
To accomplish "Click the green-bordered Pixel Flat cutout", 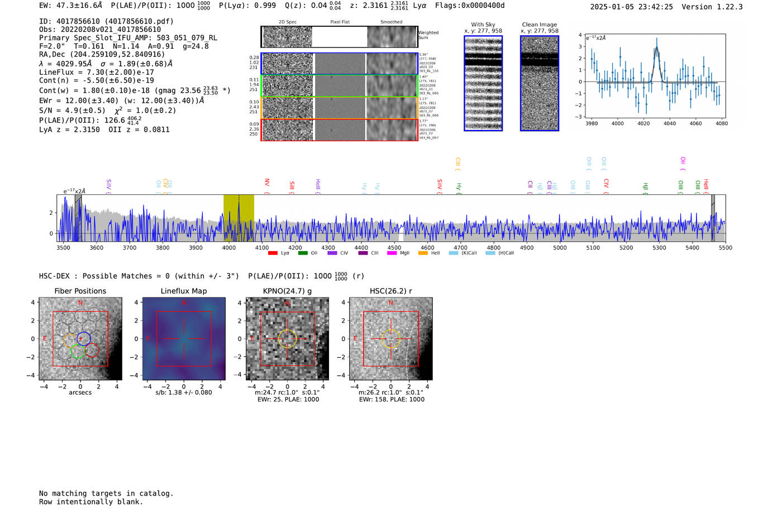I will [x=340, y=85].
